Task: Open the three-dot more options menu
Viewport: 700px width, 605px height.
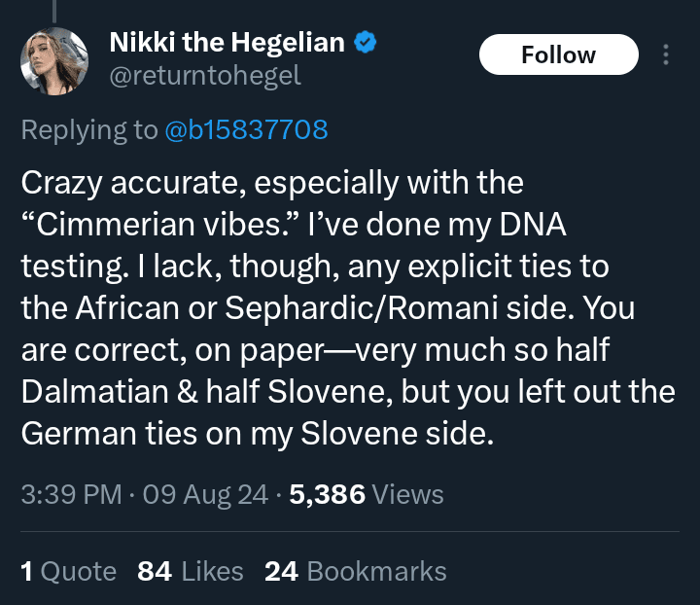Action: 666,54
